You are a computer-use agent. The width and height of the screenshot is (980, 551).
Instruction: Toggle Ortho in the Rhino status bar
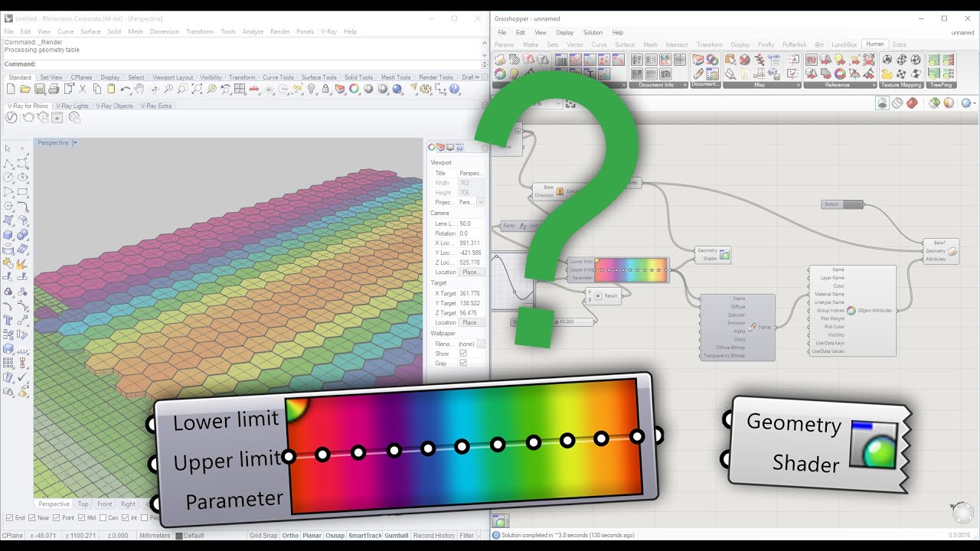pyautogui.click(x=290, y=536)
